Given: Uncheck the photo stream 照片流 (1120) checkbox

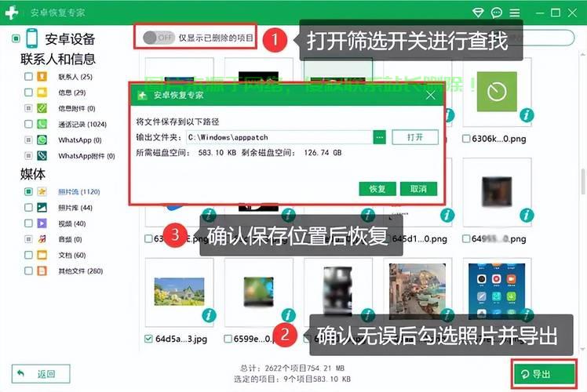Looking at the screenshot, I should 28,191.
